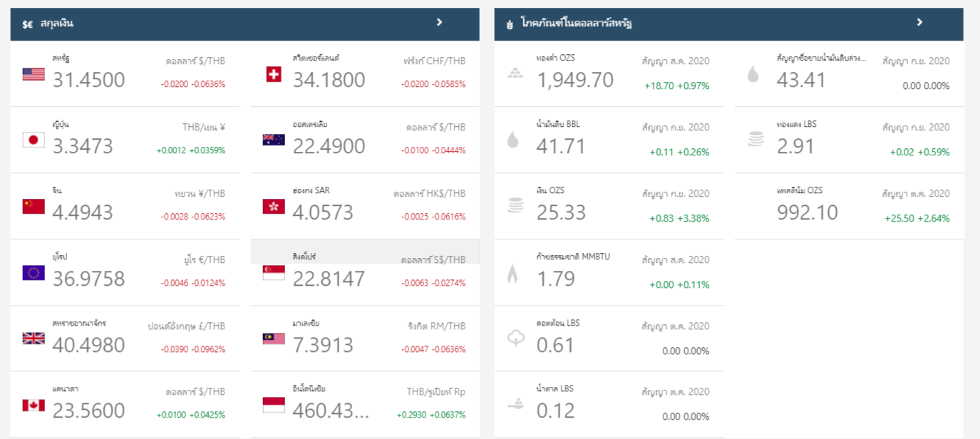Click the Canada flag icon
This screenshot has height=439, width=980.
pos(33,405)
